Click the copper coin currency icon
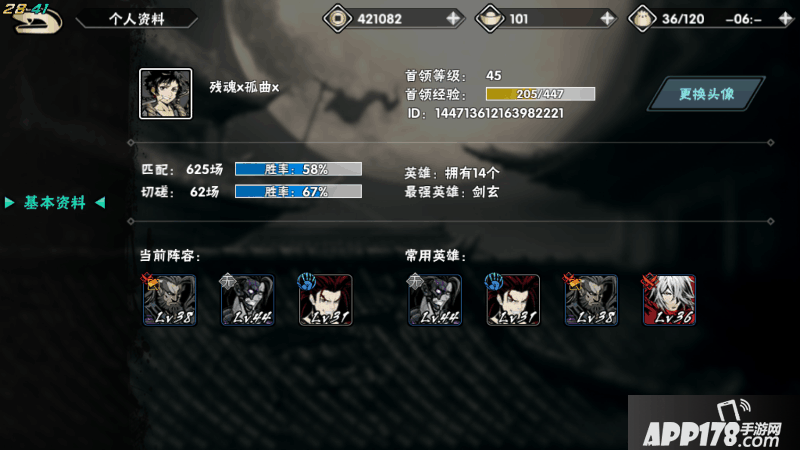800x450 pixels. [x=338, y=19]
